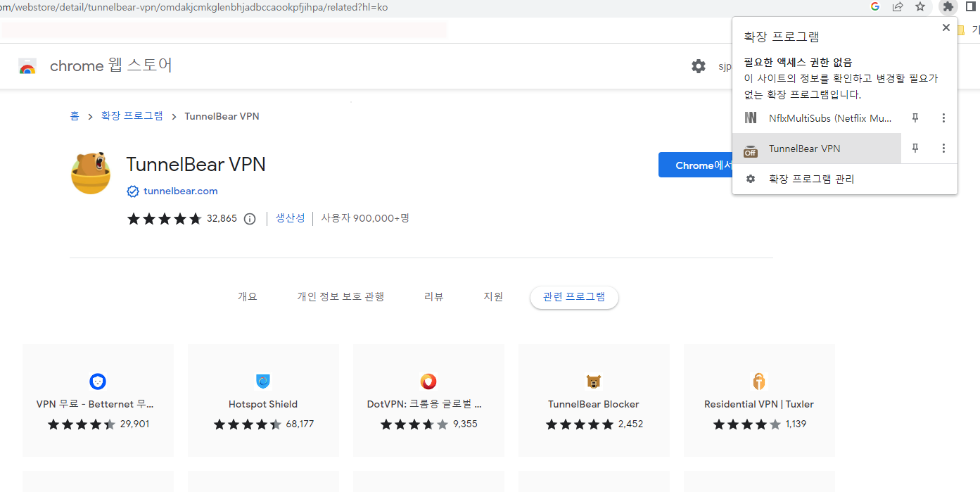Bookmark page with the star icon
The height and width of the screenshot is (492, 980).
click(920, 7)
